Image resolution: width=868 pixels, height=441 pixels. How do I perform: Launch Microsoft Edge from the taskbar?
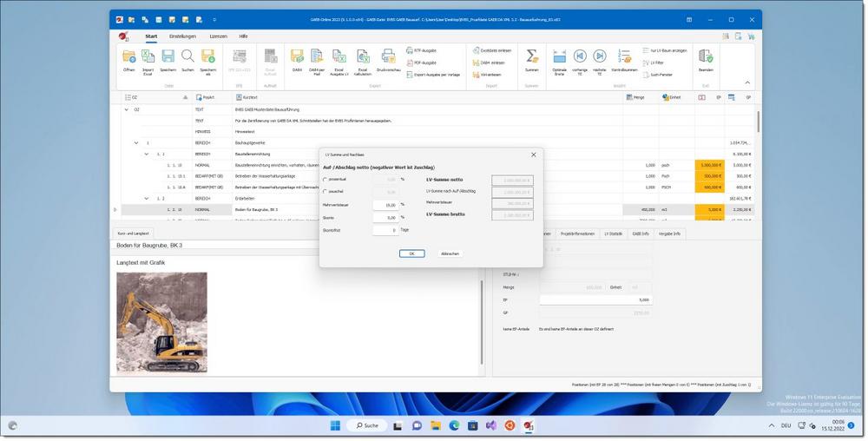[x=453, y=425]
